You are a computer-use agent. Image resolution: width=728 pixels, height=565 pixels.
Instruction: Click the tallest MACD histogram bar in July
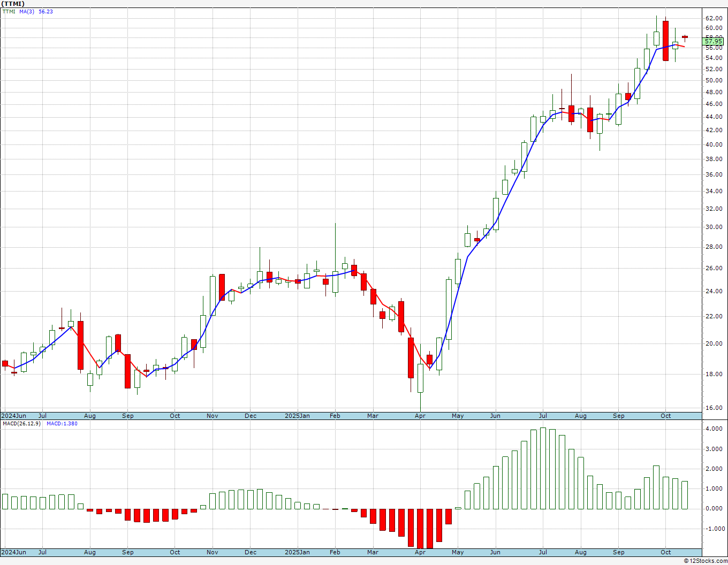point(543,468)
